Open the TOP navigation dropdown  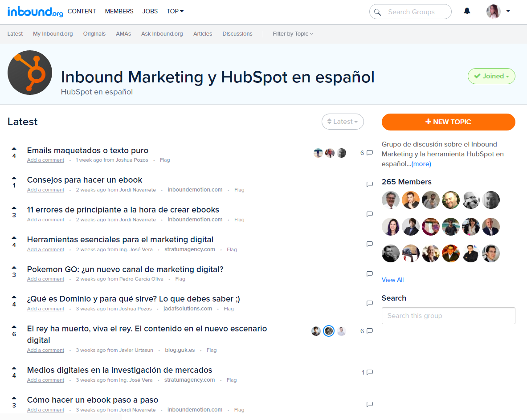[x=175, y=11]
